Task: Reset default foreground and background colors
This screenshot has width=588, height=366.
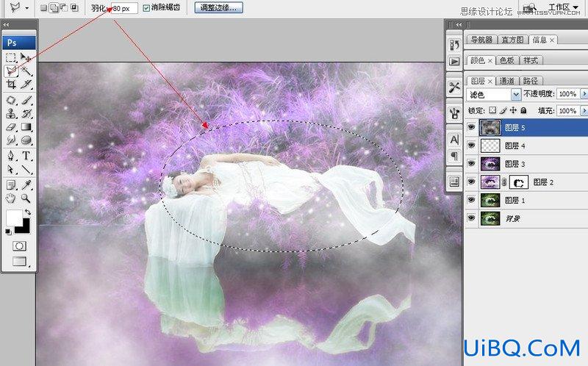Action: pyautogui.click(x=8, y=232)
